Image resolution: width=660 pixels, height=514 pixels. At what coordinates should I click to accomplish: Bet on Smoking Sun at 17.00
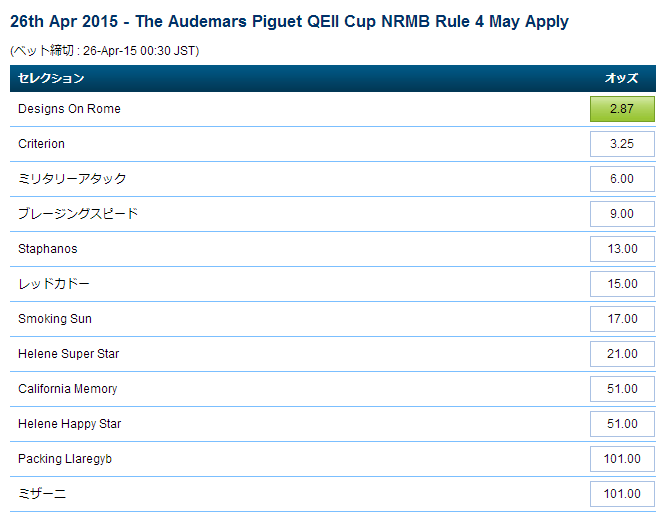coord(622,319)
